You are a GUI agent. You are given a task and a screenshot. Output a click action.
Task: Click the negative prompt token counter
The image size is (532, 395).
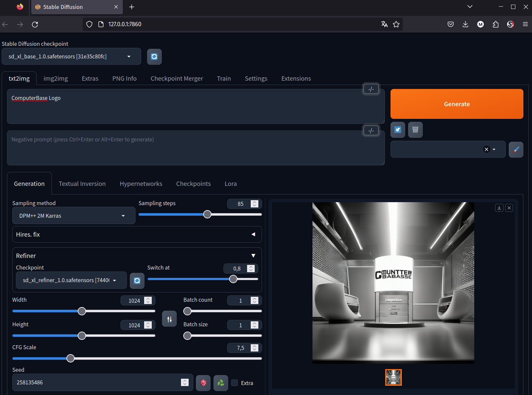(371, 130)
